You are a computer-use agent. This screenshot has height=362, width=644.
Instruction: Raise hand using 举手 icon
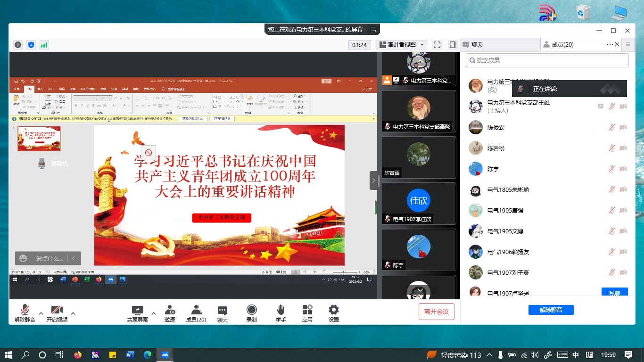[x=281, y=313]
